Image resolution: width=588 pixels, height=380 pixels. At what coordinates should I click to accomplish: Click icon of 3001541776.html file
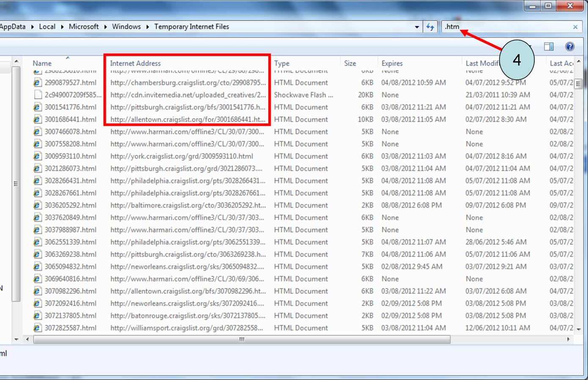point(37,107)
